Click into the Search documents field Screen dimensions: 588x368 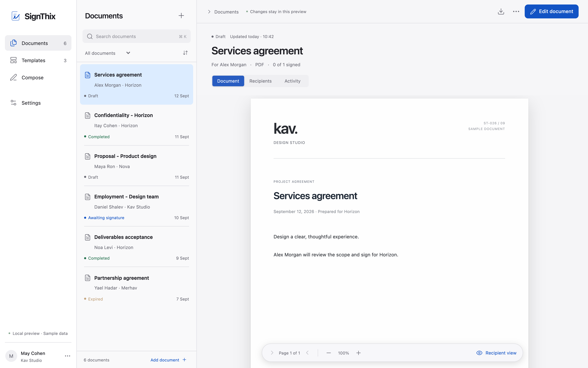tap(137, 36)
